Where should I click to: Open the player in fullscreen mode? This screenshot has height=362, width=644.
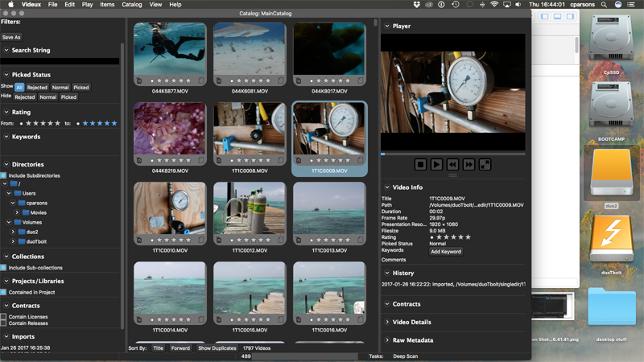[x=485, y=164]
